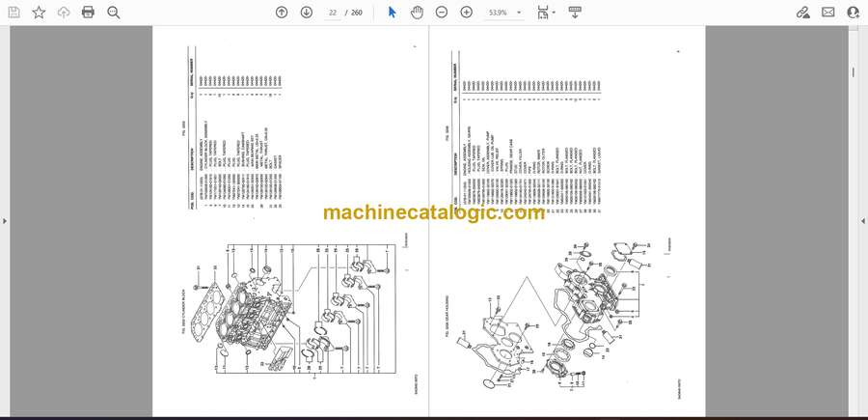Image resolution: width=868 pixels, height=420 pixels.
Task: Click the scrolling mode download-arrow icon
Action: [x=575, y=13]
